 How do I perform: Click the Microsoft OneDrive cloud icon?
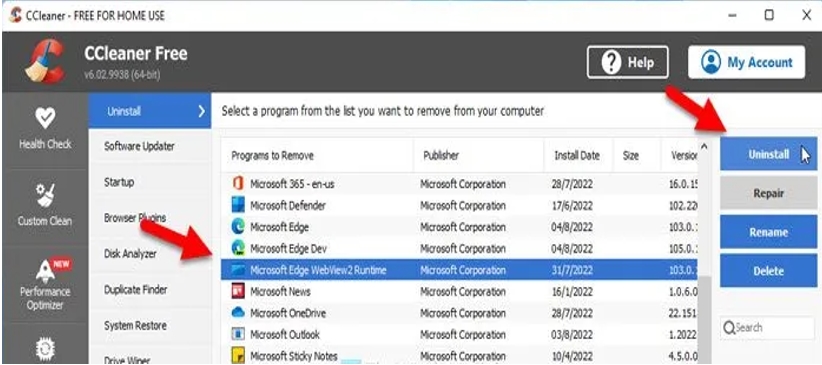(x=238, y=313)
